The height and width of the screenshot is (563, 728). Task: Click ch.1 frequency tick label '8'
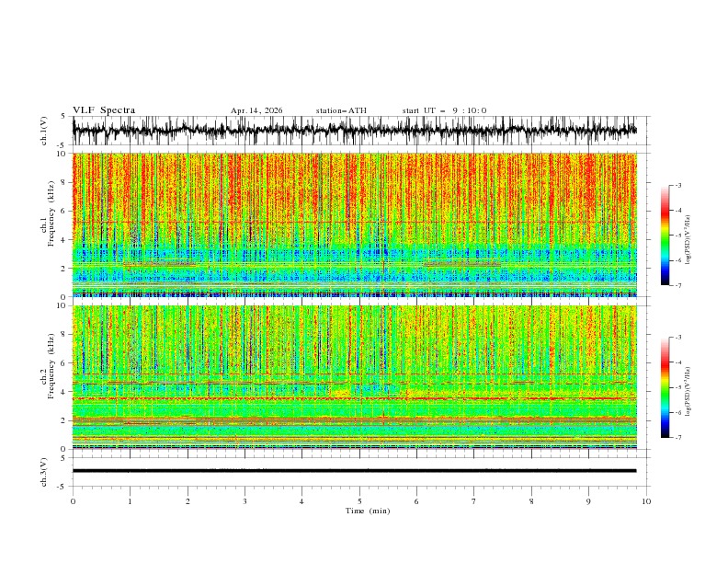coord(65,182)
